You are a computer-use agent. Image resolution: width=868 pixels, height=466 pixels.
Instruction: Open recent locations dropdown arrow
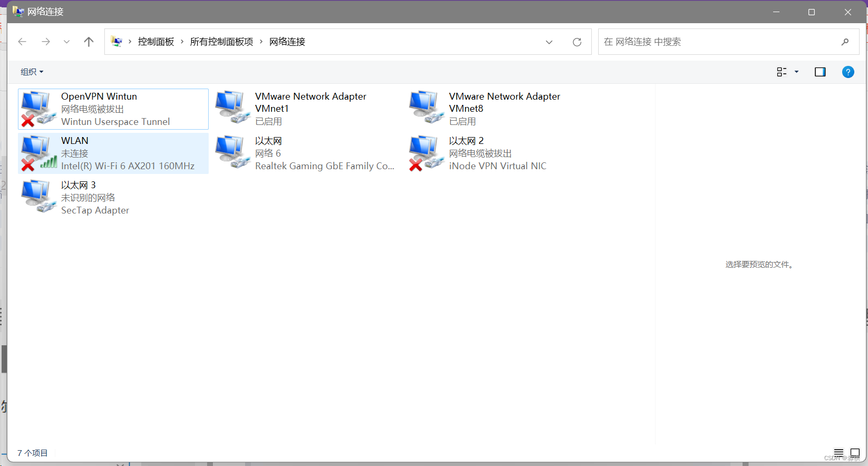[x=66, y=42]
